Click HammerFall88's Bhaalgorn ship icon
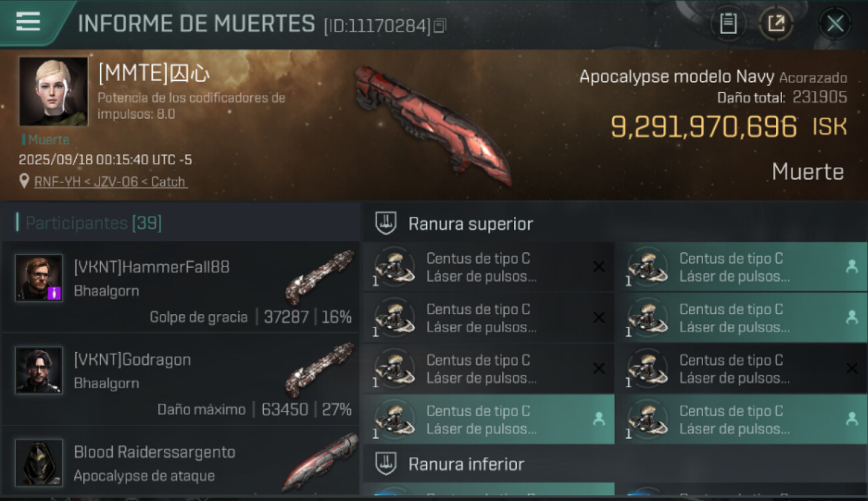The width and height of the screenshot is (868, 501). click(x=319, y=277)
